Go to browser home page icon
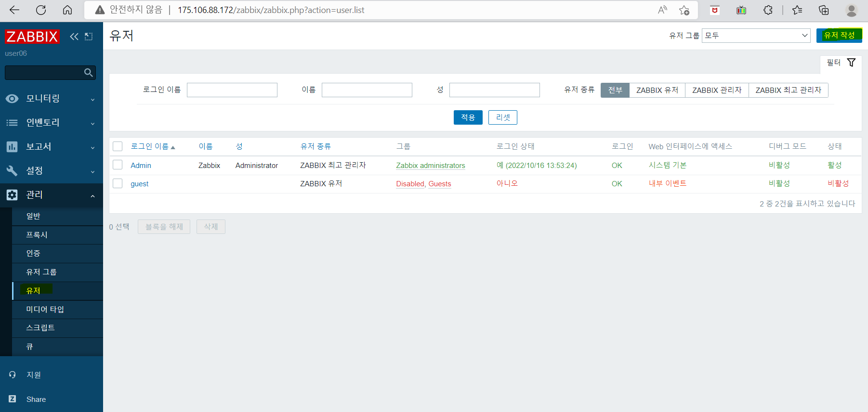 (67, 10)
